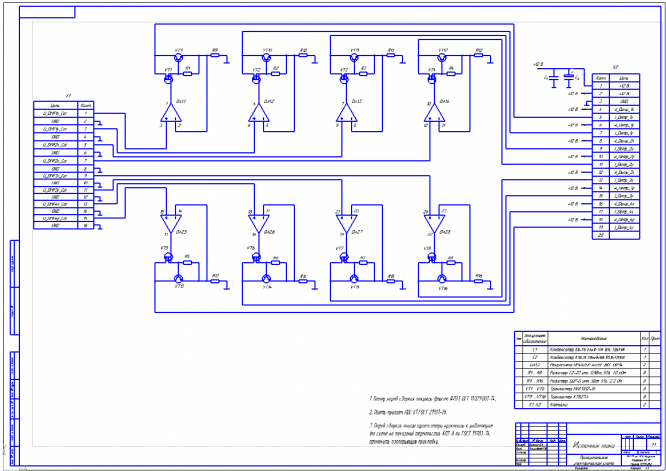Click technical note 2 text
This screenshot has width=666, height=471.
point(409,412)
